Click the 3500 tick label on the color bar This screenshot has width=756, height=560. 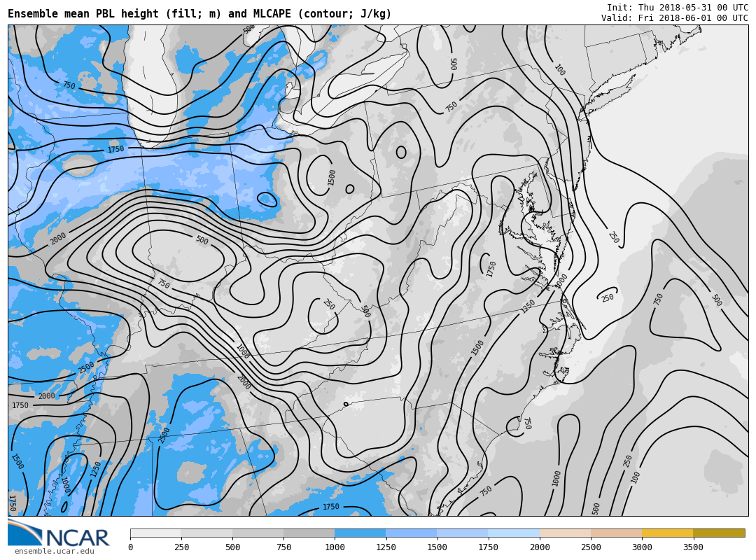693,547
